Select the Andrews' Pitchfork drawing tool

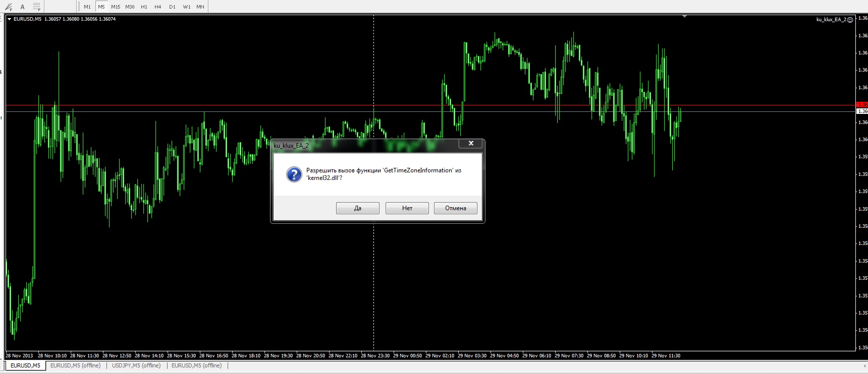[8, 7]
